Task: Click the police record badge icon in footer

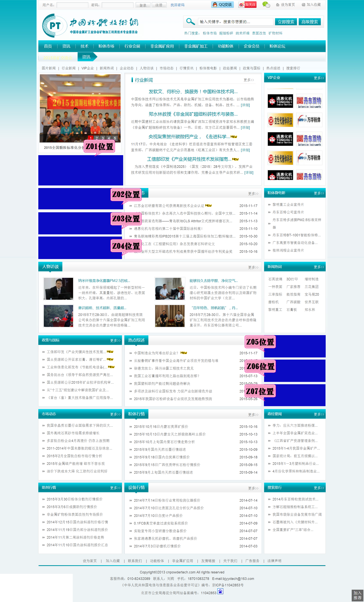Action: (x=220, y=591)
